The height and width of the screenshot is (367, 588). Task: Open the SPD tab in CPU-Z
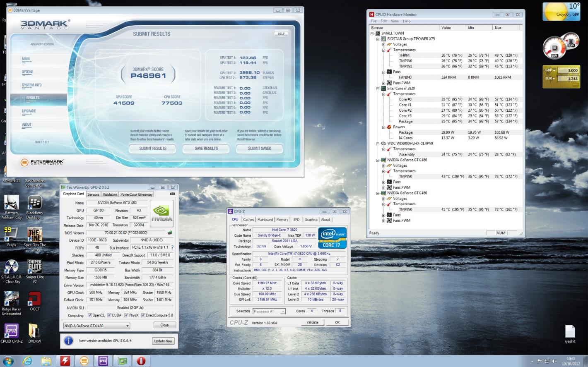[x=296, y=220]
